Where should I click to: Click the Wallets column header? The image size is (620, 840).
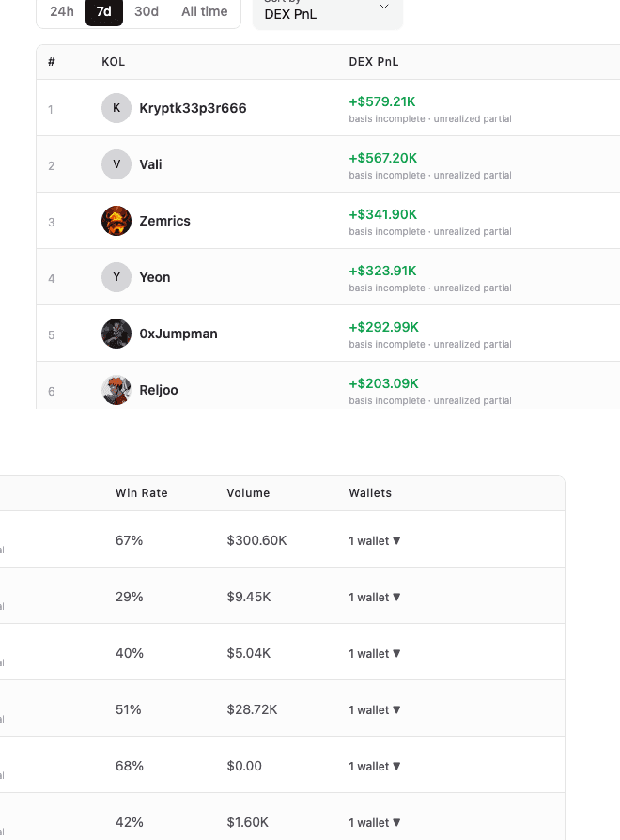(370, 493)
